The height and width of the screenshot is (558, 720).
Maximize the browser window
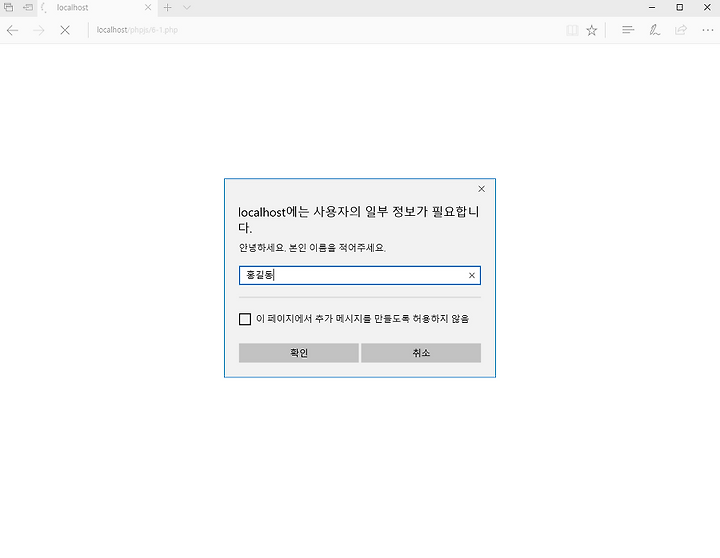point(680,7)
